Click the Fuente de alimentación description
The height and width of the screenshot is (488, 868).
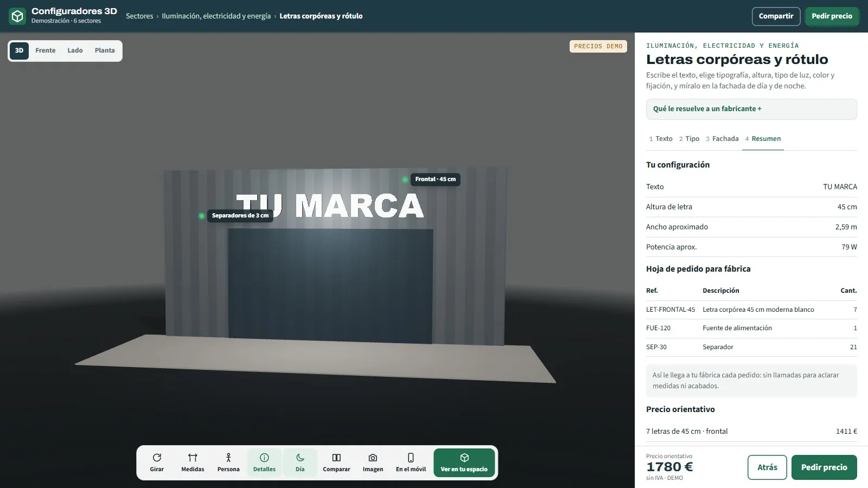coord(737,328)
